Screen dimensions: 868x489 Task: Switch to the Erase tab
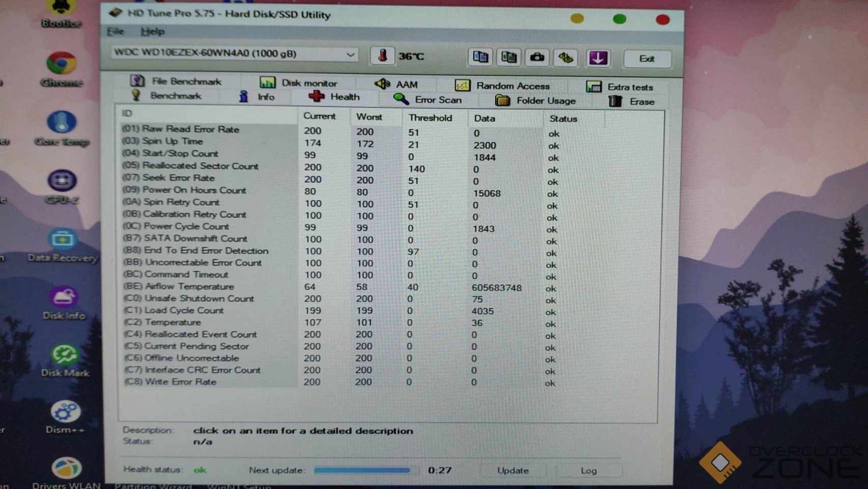click(x=631, y=101)
